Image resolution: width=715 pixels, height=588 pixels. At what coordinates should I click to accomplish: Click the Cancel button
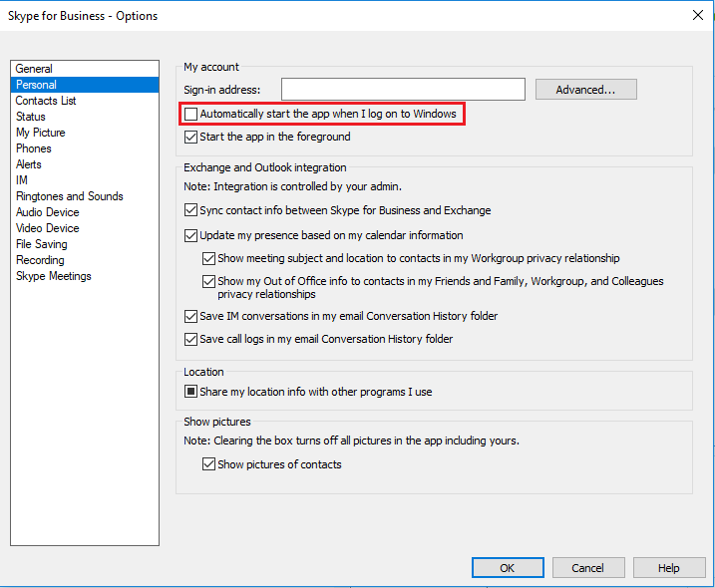point(588,568)
